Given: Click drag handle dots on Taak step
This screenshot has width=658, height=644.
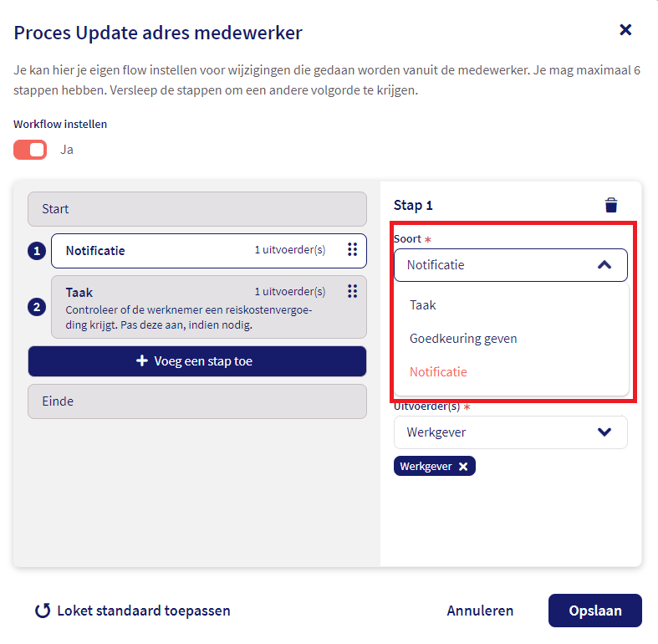Looking at the screenshot, I should [353, 291].
